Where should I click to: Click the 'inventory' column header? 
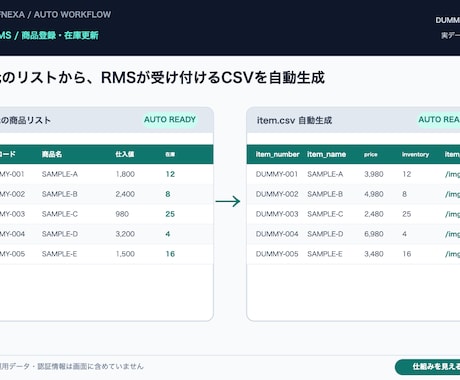tap(415, 154)
